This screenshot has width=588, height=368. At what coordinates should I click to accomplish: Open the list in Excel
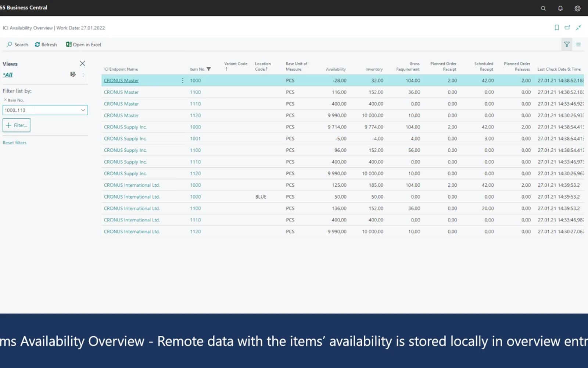click(x=83, y=45)
